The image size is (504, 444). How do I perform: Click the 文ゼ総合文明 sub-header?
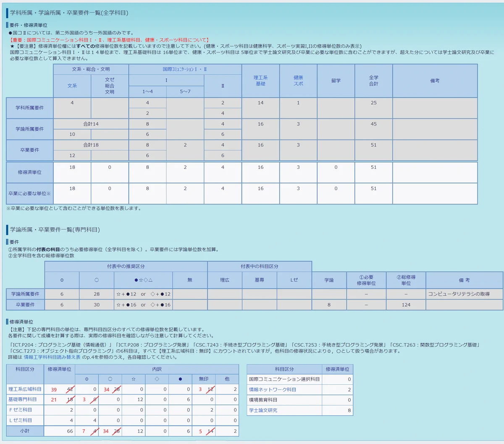[110, 86]
